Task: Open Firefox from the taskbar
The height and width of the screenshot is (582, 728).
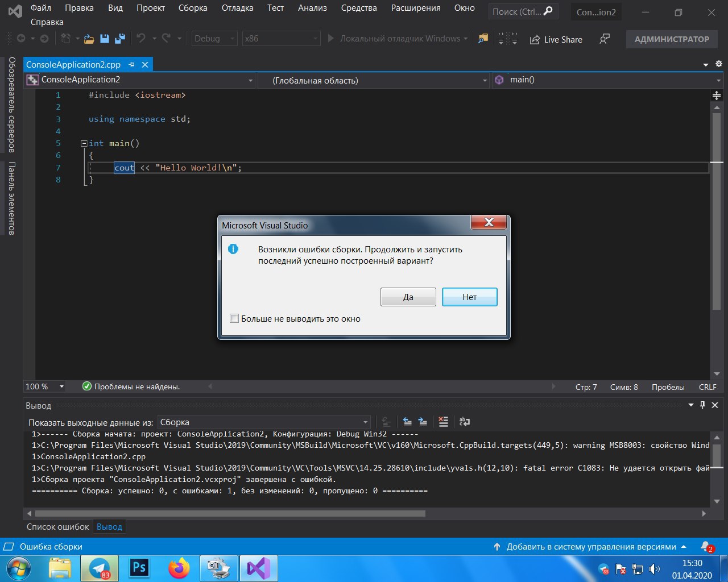Action: click(x=179, y=568)
